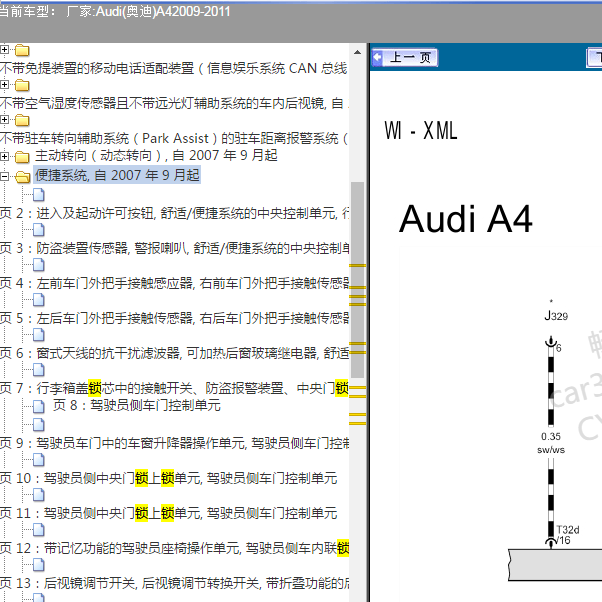Click folder icon above 不带空气湿度传感器 row

click(x=22, y=85)
